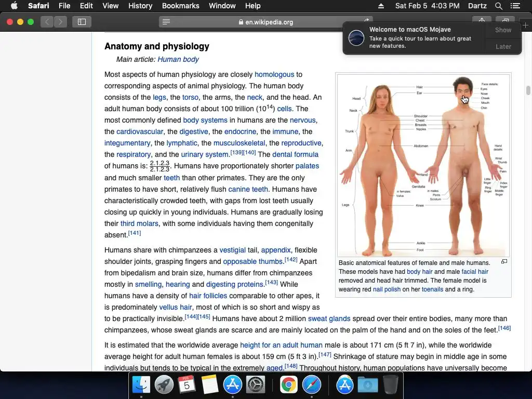Switch to Safari compass icon in Dock
Image resolution: width=532 pixels, height=399 pixels.
pos(312,385)
